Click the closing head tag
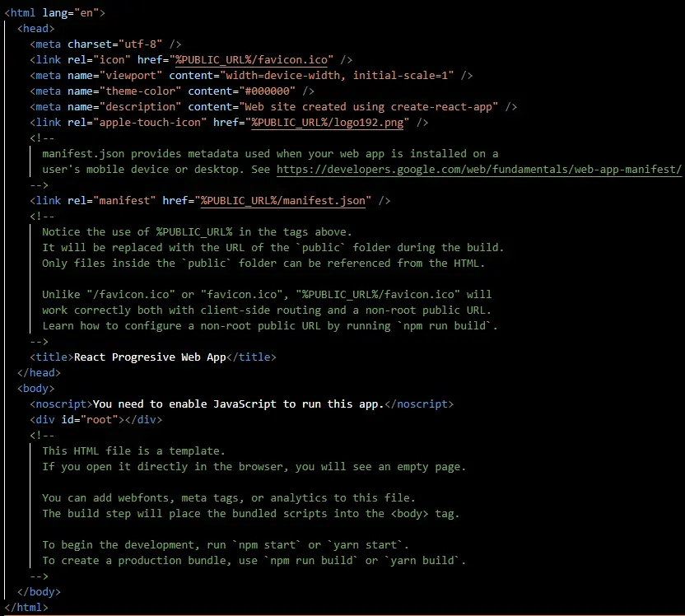The width and height of the screenshot is (685, 616). point(39,373)
